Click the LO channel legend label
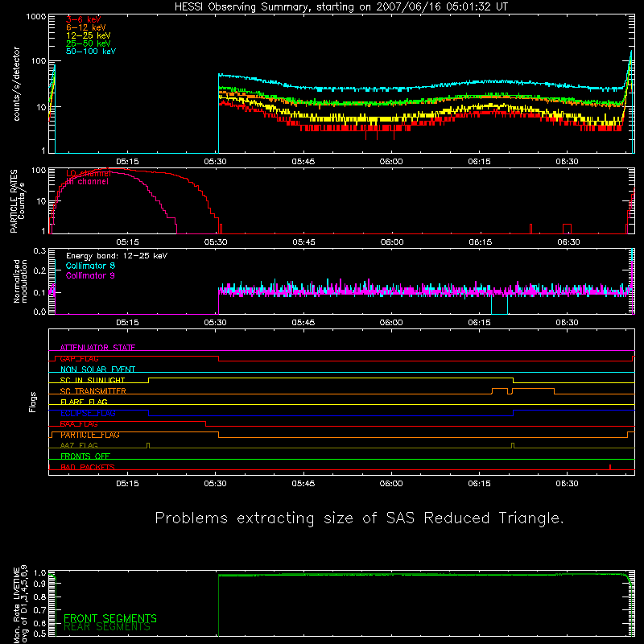This screenshot has width=644, height=644. [x=89, y=174]
